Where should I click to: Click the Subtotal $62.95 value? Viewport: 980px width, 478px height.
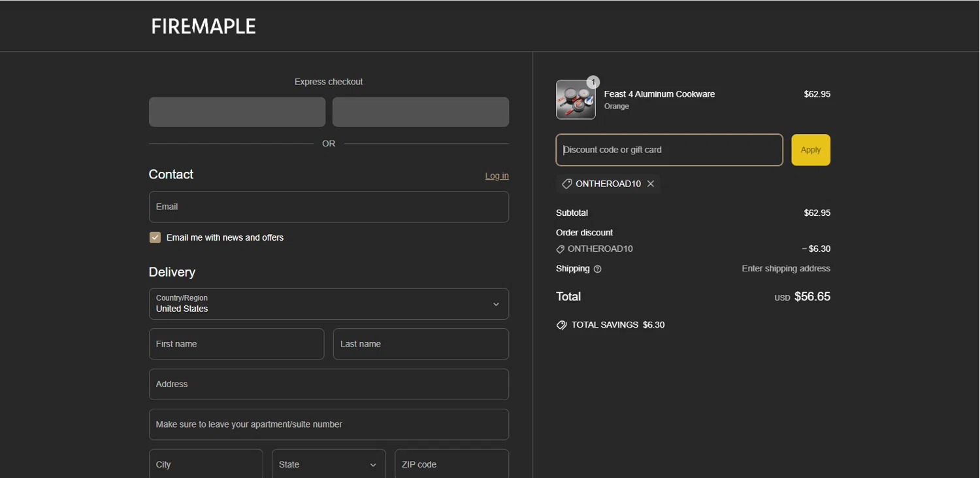click(x=817, y=213)
